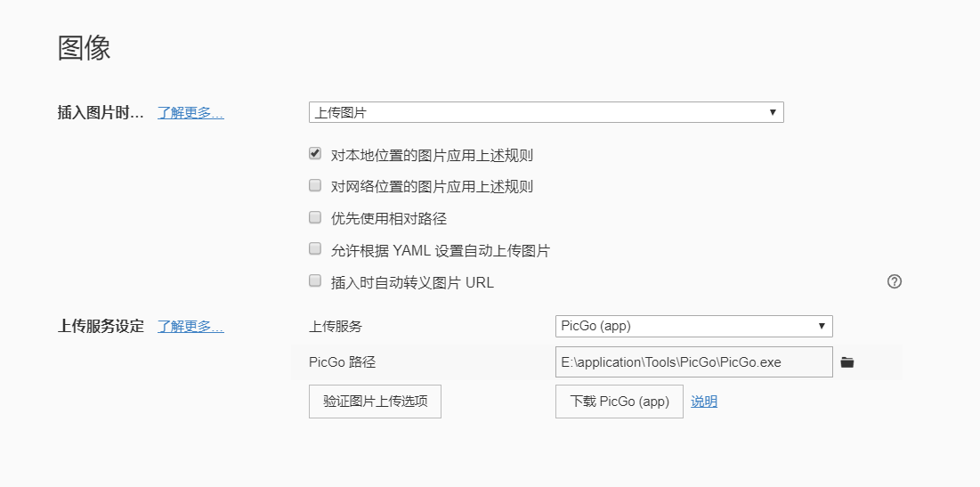The image size is (980, 487).
Task: Expand the PicGo (app) upload service dropdown
Action: click(x=693, y=326)
